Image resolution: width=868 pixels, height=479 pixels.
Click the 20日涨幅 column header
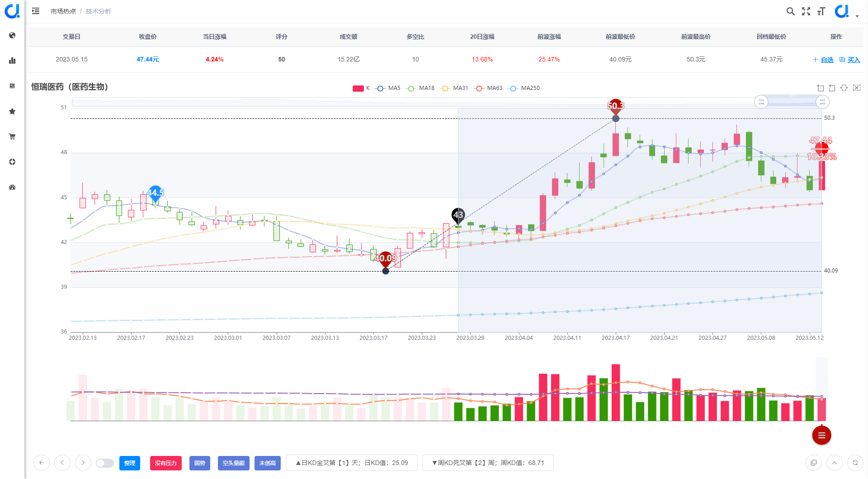(482, 37)
